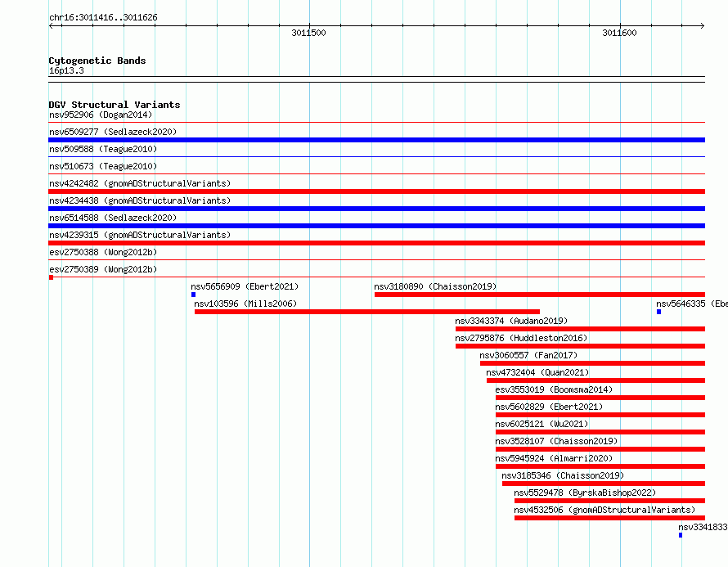Open the nsv4732404 (Quan2021) label
728x567 pixels.
point(537,372)
